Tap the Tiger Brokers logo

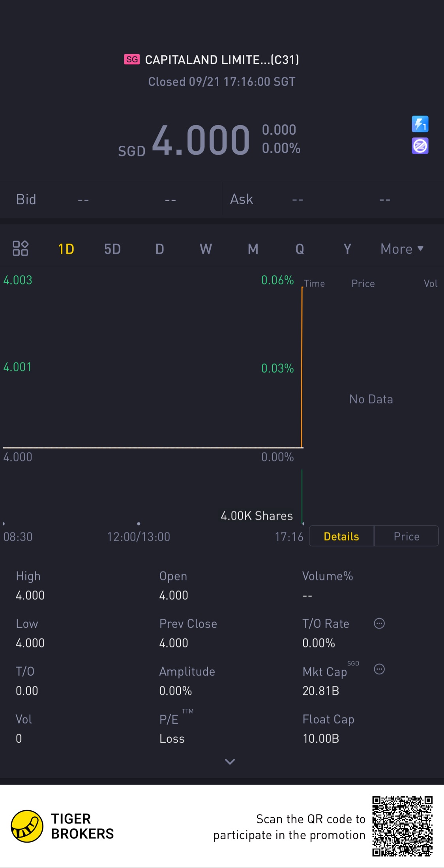tap(27, 826)
